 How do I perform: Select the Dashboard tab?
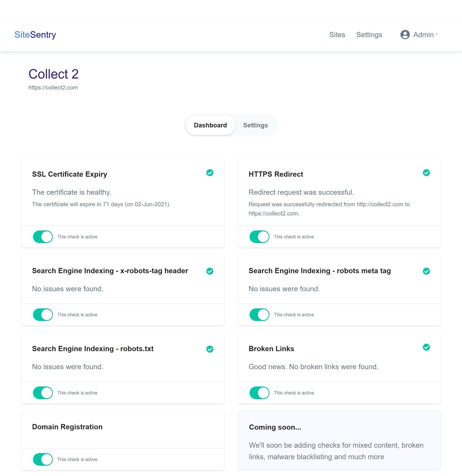tap(210, 125)
